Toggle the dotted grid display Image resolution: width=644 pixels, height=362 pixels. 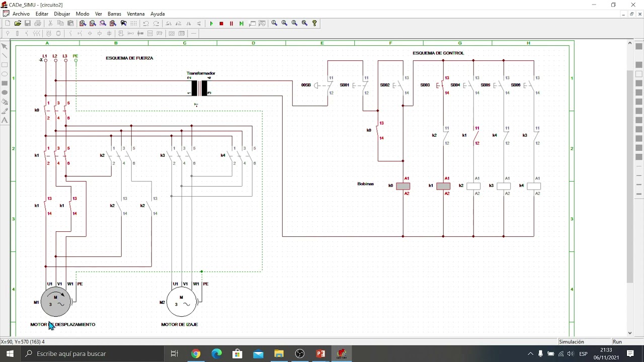[133, 23]
